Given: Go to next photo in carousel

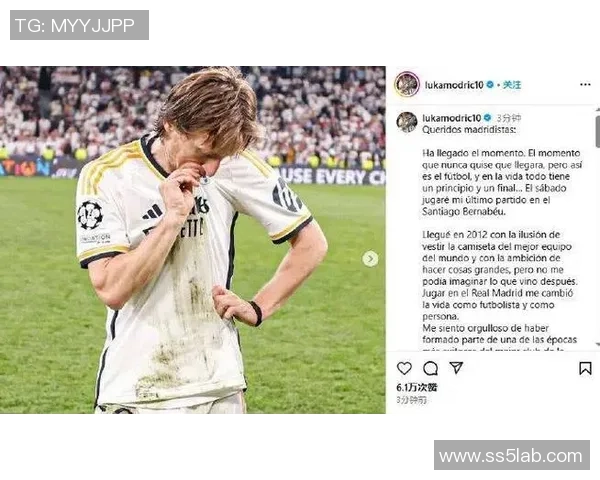Looking at the screenshot, I should [x=370, y=259].
